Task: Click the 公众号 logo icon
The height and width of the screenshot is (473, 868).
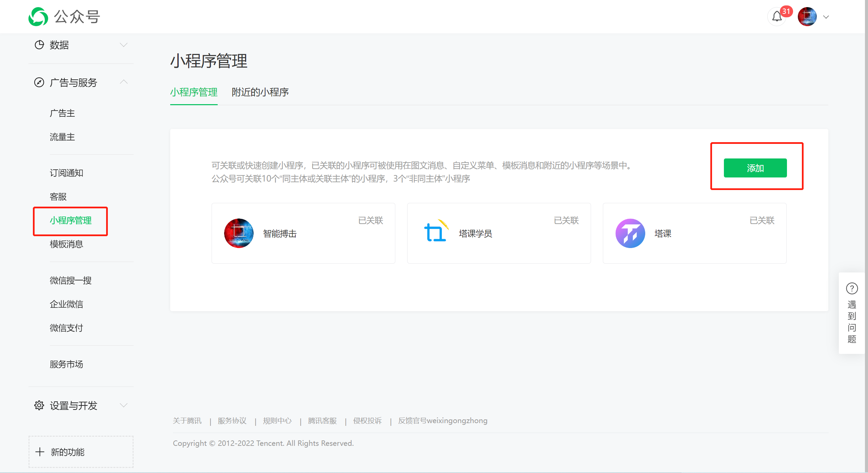Action: coord(38,17)
